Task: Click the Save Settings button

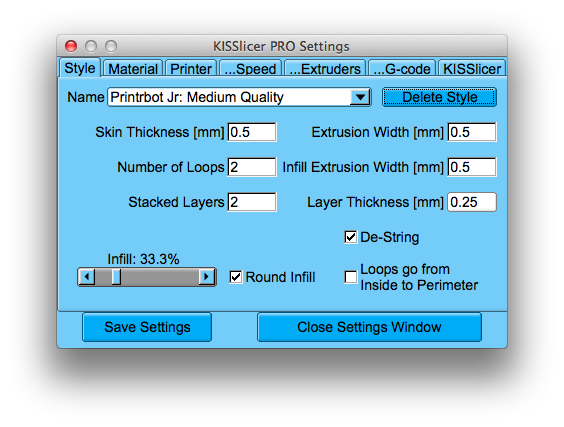Action: pyautogui.click(x=147, y=327)
